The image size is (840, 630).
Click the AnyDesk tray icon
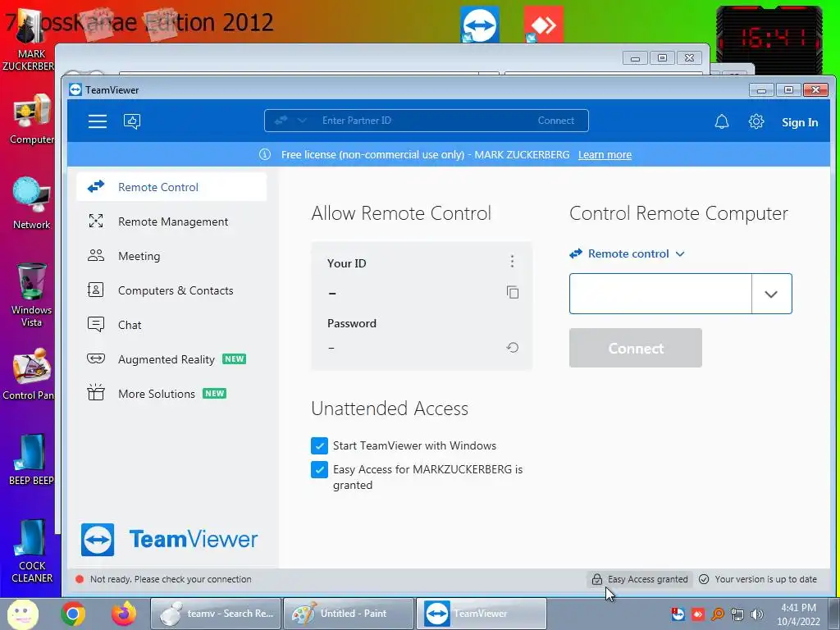coord(697,614)
